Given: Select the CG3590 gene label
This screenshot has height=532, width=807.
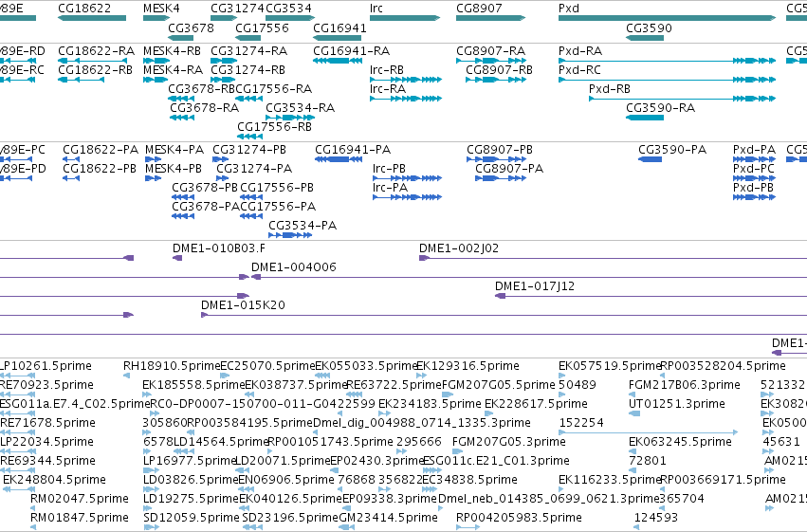Looking at the screenshot, I should [649, 28].
